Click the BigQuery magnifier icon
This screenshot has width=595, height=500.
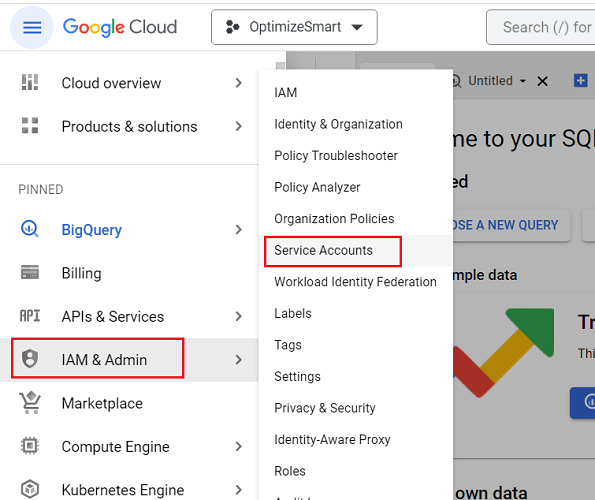(30, 229)
